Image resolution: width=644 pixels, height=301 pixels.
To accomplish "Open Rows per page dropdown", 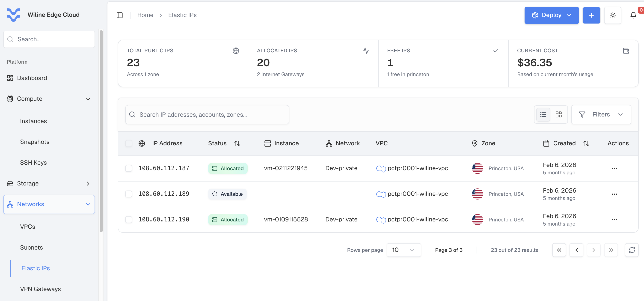I will coord(404,250).
